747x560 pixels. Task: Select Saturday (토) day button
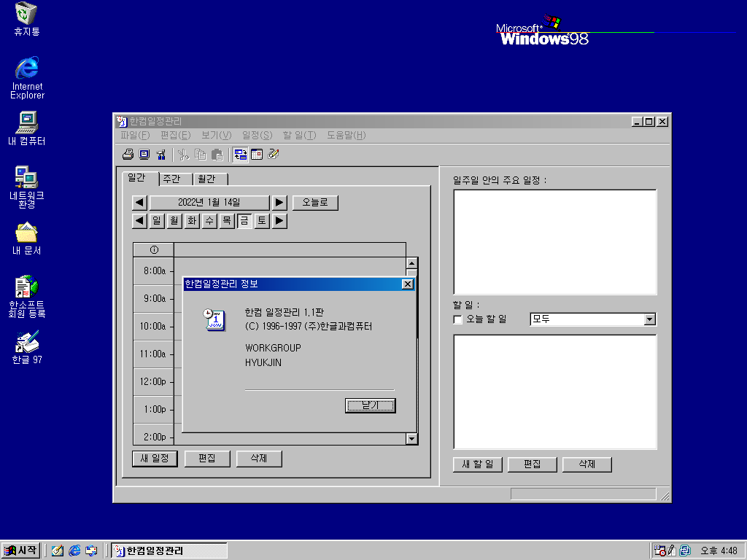click(x=262, y=221)
